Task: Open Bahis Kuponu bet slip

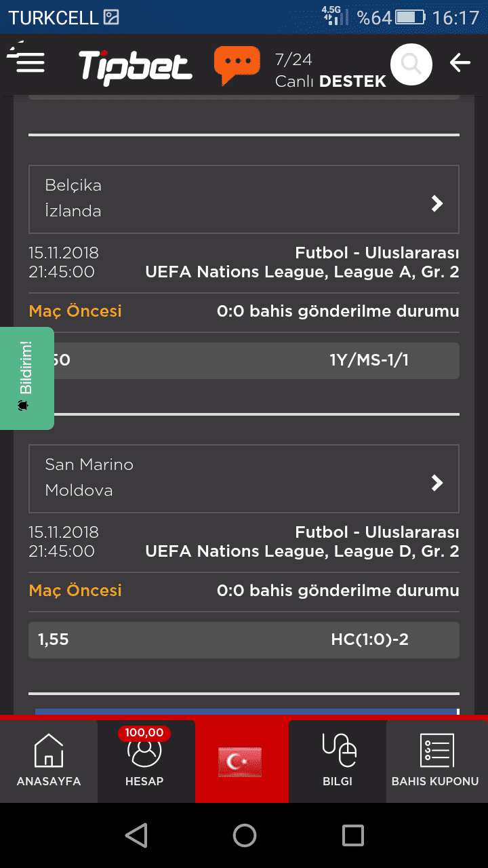Action: coord(435,761)
